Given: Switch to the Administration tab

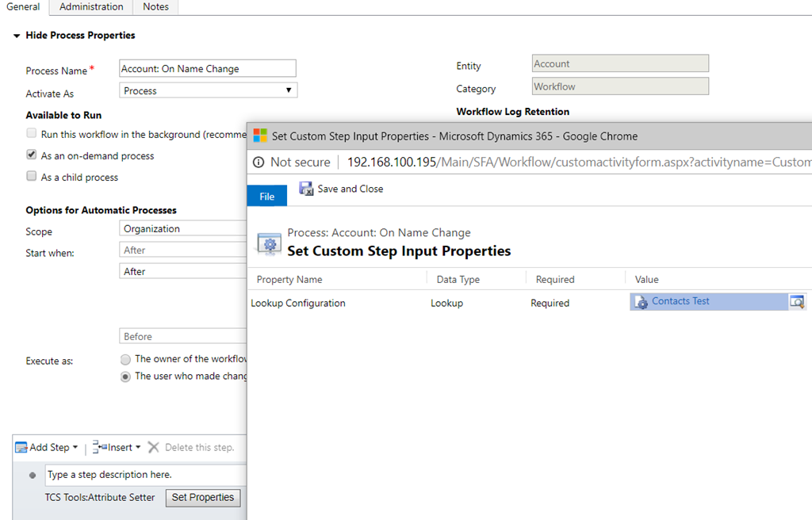Looking at the screenshot, I should 91,7.
